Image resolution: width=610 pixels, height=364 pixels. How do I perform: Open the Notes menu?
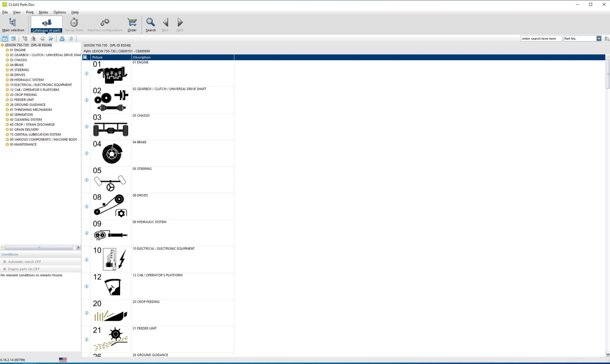(43, 12)
